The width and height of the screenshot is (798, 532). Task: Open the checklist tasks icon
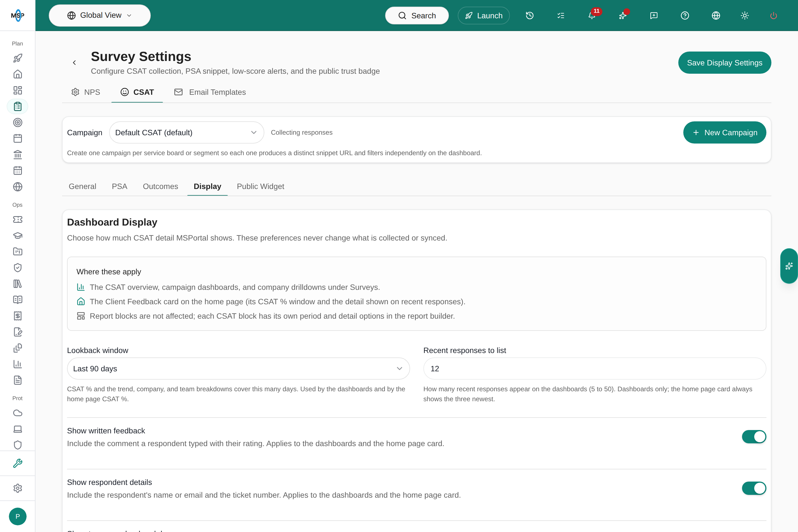(561, 16)
